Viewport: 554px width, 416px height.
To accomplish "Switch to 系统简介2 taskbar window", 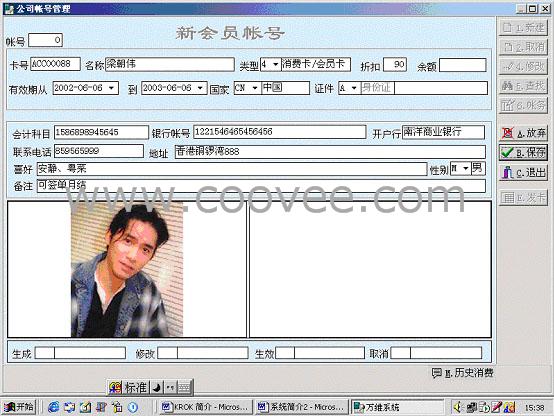I will pos(302,407).
